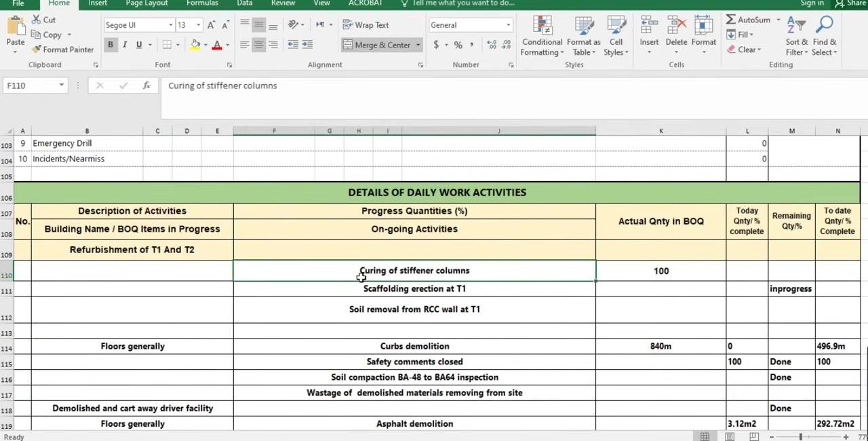Viewport: 868px width, 441px height.
Task: Open the Fill dropdown
Action: 740,35
